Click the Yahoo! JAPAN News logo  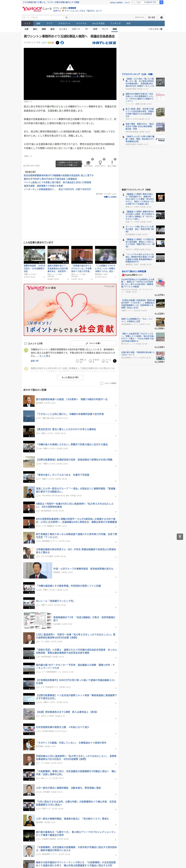coord(37,9)
